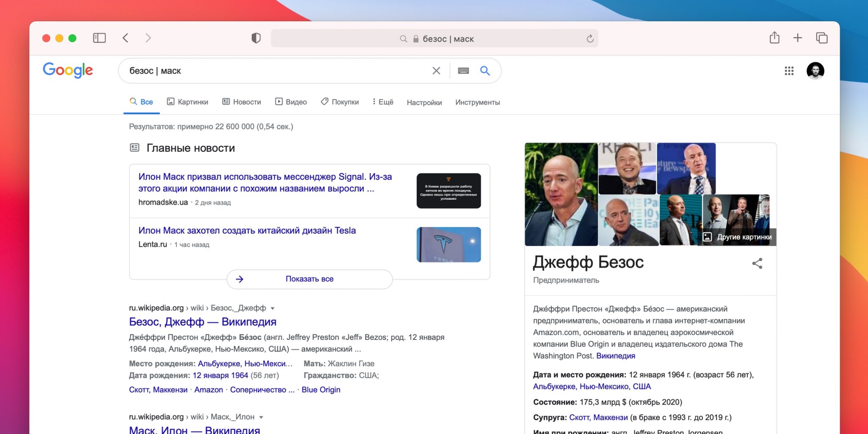The image size is (868, 434).
Task: Click the Bezos suit-and-tie thumbnail
Action: point(686,168)
